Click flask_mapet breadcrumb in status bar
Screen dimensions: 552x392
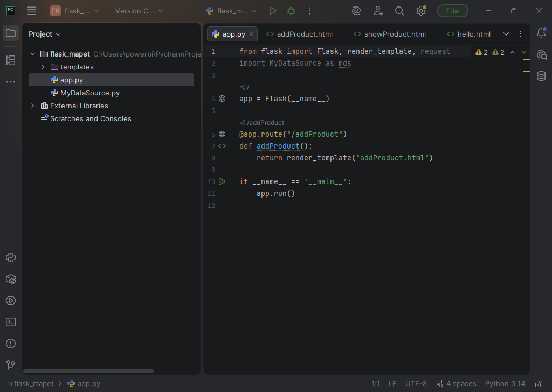pos(31,383)
